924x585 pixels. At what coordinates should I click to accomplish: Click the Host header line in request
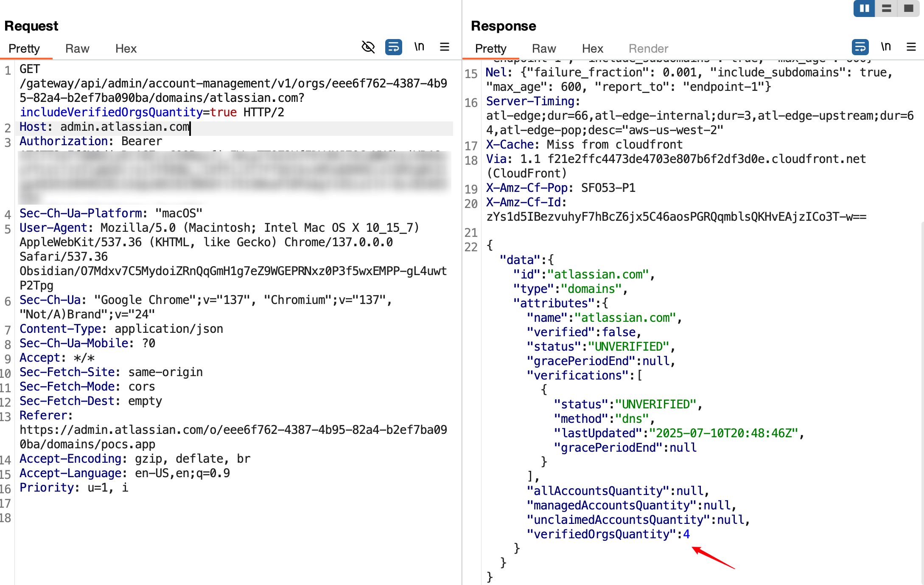point(104,127)
